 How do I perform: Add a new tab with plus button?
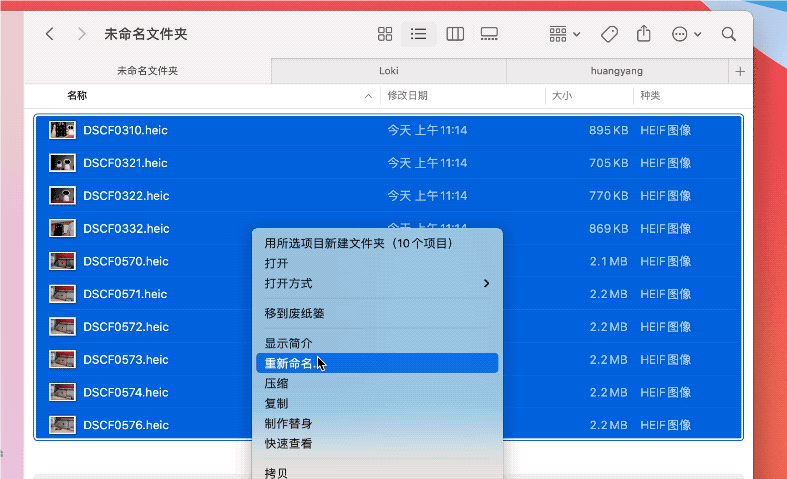[x=740, y=71]
